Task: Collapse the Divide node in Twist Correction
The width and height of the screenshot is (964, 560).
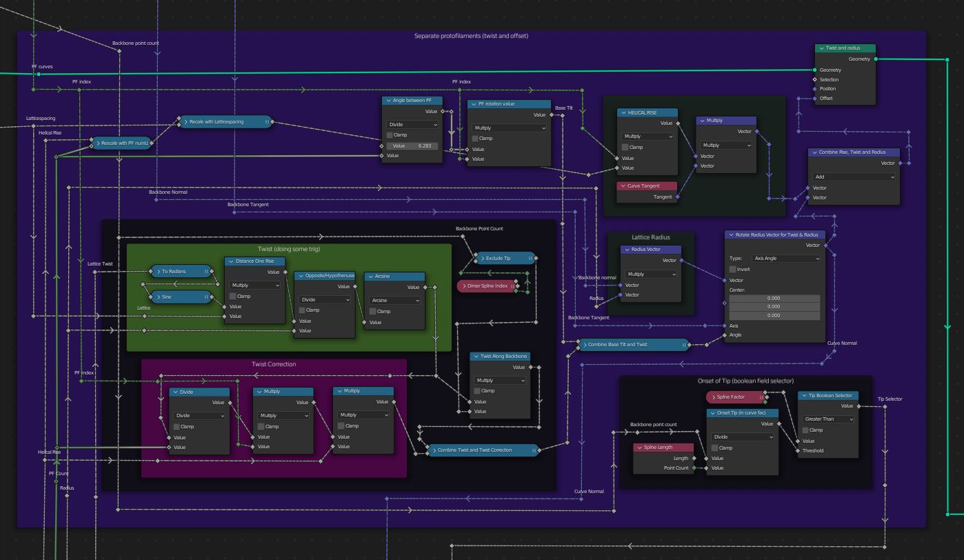Action: (175, 392)
